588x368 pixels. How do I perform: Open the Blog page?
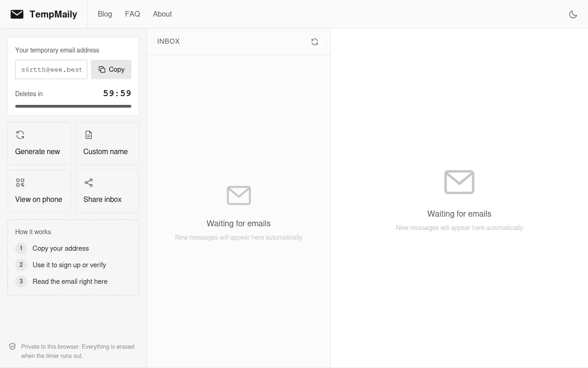(x=105, y=14)
